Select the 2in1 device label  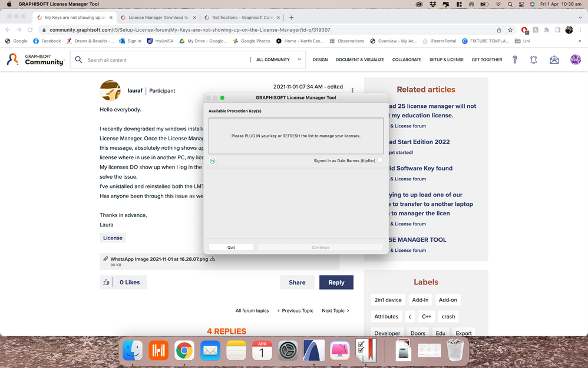click(388, 300)
